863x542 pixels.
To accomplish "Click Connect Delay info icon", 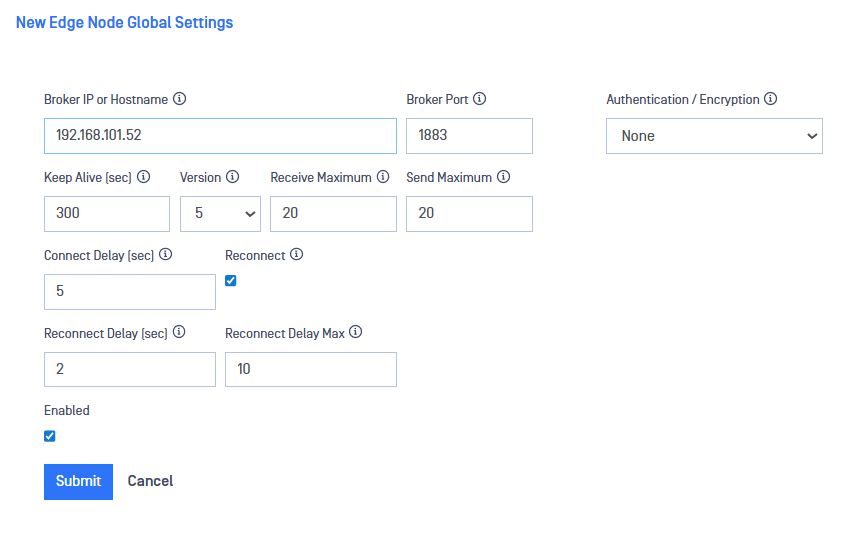I will pyautogui.click(x=166, y=255).
